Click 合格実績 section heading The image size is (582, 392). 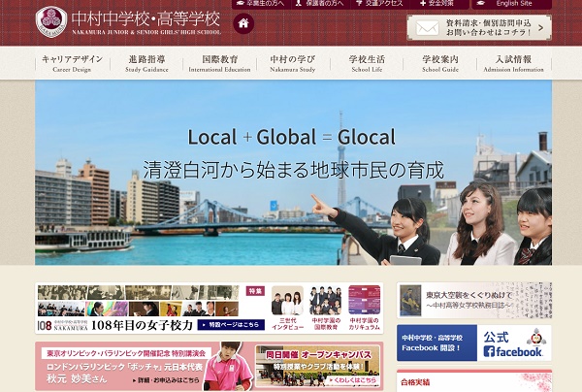coord(415,382)
